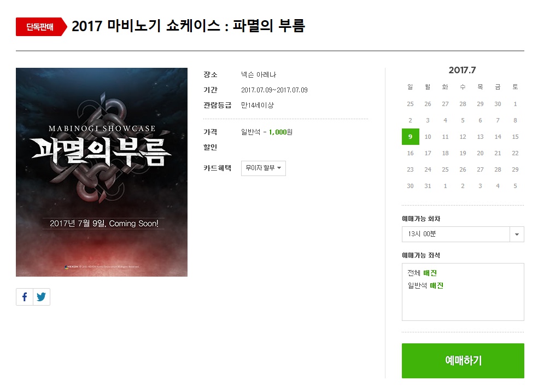Click the arrow on session time dropdown
This screenshot has height=392, width=538.
tap(517, 235)
